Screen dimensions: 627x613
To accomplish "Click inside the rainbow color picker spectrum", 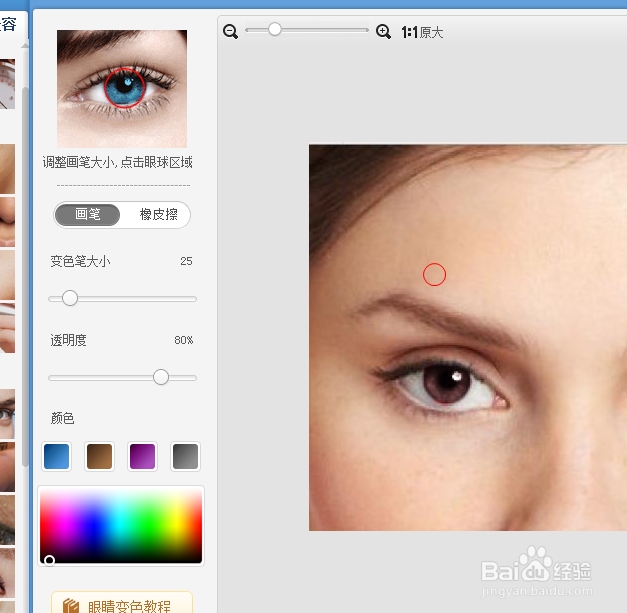I will pyautogui.click(x=121, y=526).
